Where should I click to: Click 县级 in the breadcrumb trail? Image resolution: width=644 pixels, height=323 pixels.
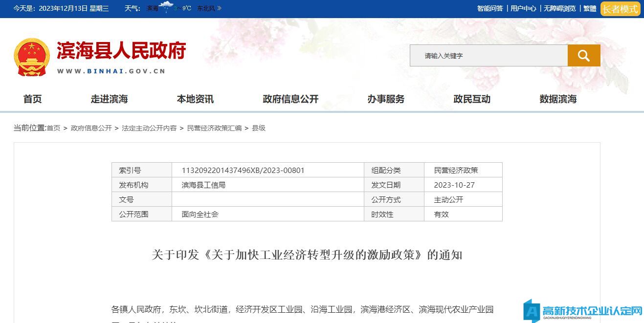click(259, 128)
